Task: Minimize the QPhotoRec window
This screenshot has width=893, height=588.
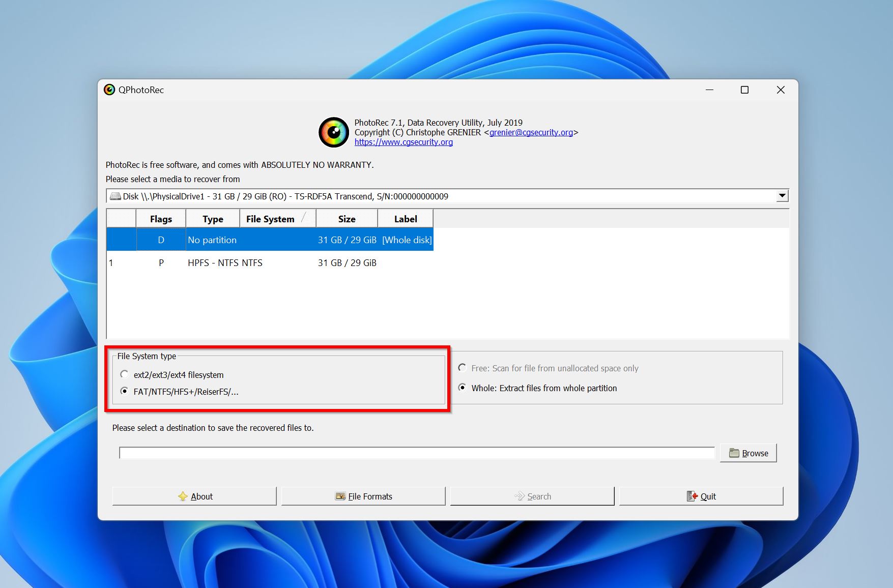Action: [709, 90]
